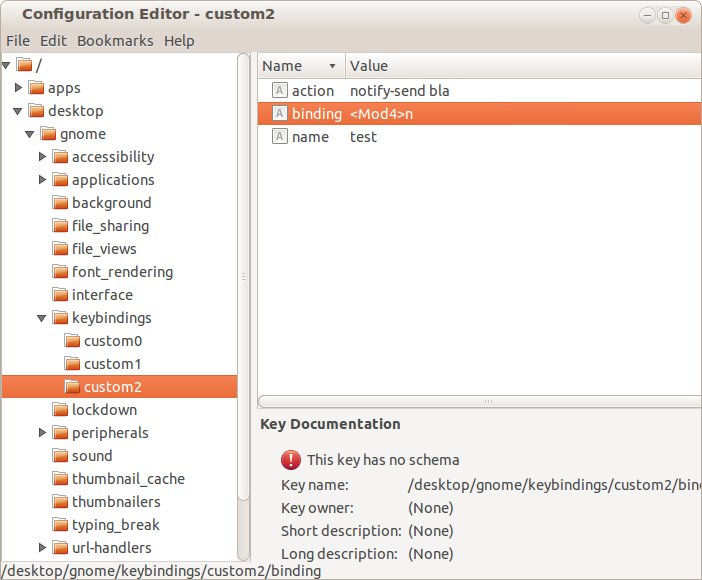Click the font_rendering folder icon
702x580 pixels.
60,271
